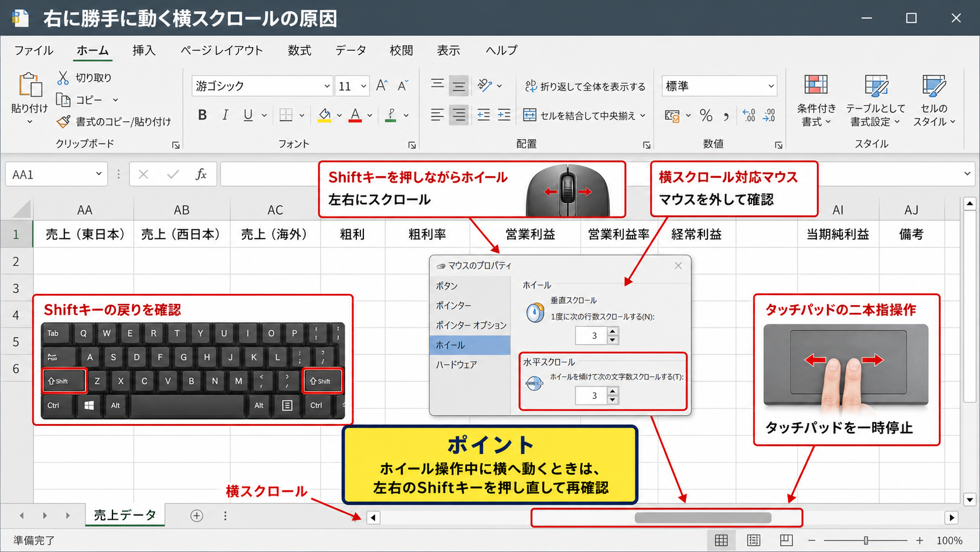Viewport: 980px width, 552px height.
Task: Switch to Page Break Preview icon
Action: 786,540
